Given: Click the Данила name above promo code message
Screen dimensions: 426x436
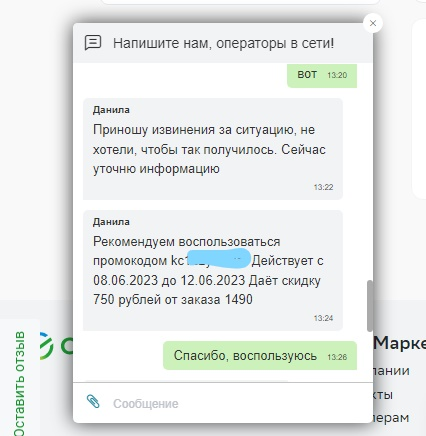Looking at the screenshot, I should coord(111,222).
